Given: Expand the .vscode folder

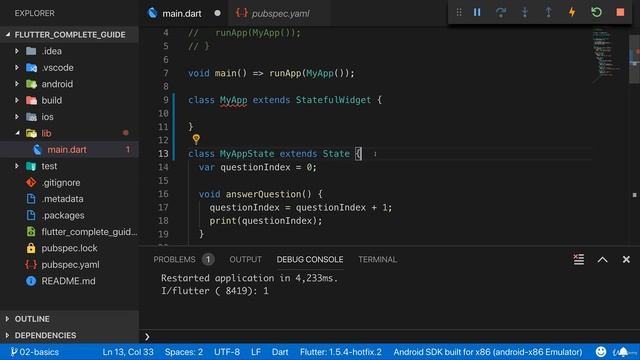Looking at the screenshot, I should pos(17,67).
